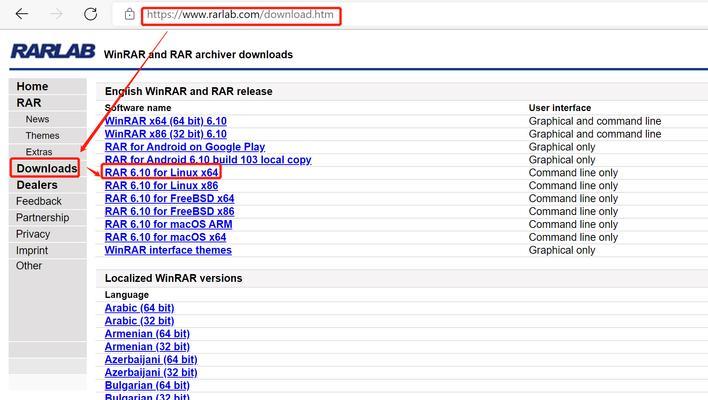Open Imprint in the sidebar

pyautogui.click(x=32, y=250)
